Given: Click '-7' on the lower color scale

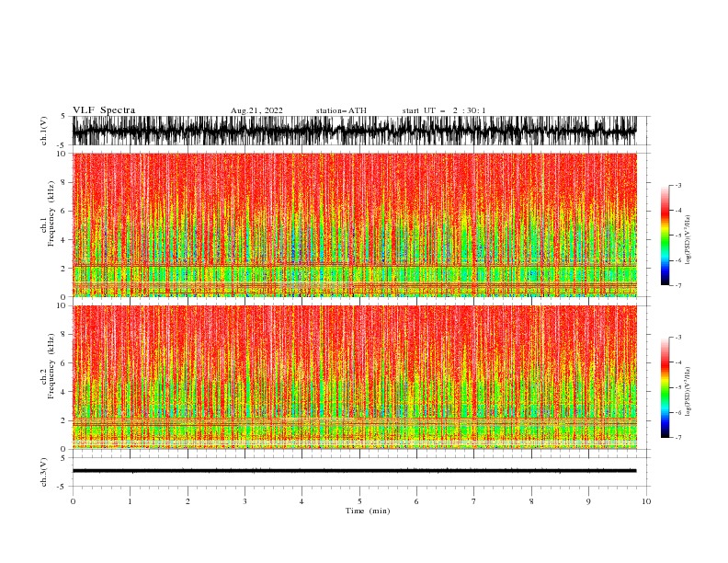Looking at the screenshot, I should pyautogui.click(x=677, y=438).
